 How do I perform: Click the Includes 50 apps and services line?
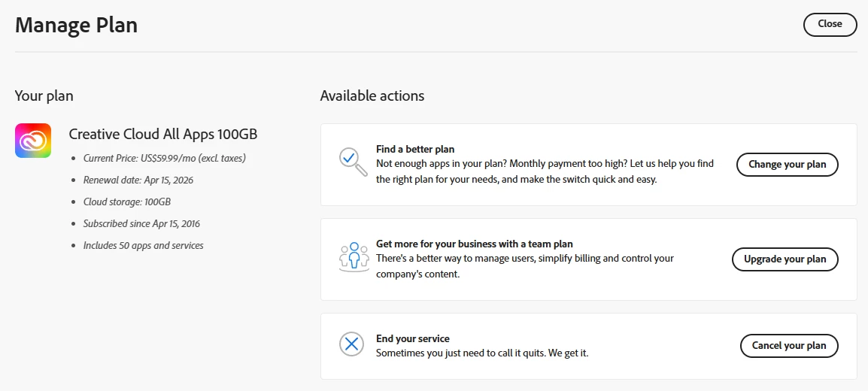[x=143, y=245]
